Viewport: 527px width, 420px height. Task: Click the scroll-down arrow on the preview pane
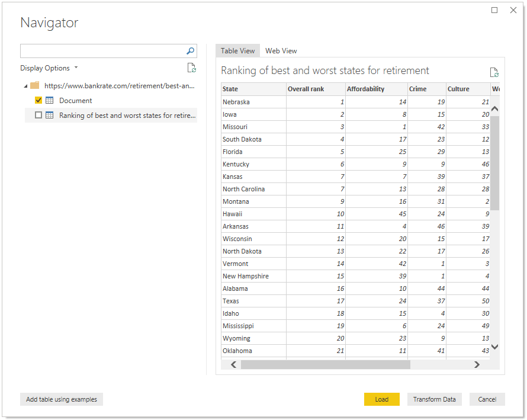(494, 347)
